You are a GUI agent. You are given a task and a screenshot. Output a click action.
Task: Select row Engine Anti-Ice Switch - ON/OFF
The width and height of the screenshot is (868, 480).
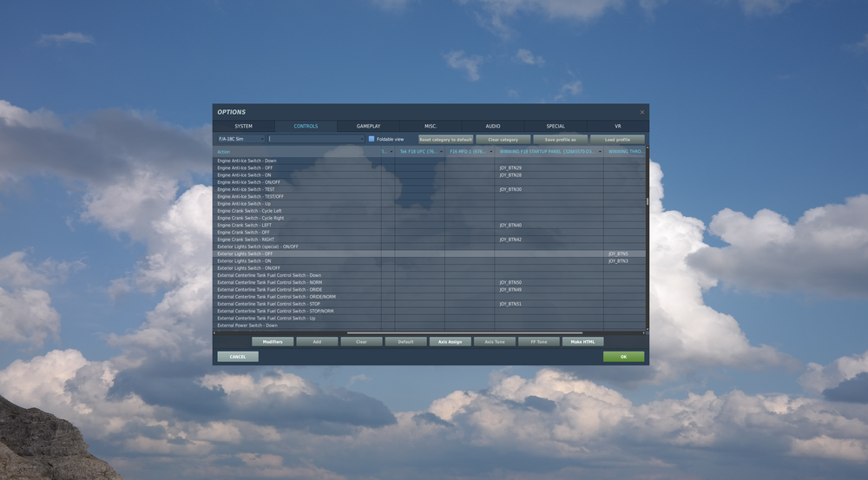[430, 182]
